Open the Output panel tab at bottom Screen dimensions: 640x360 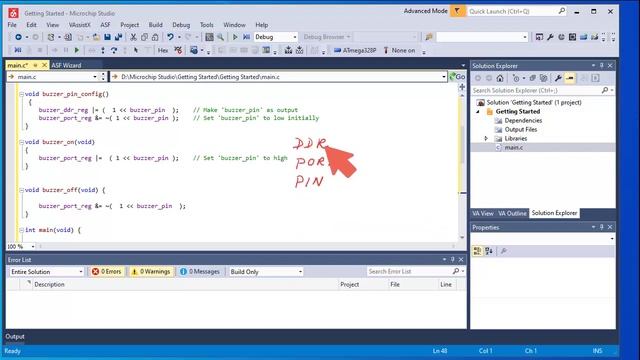[15, 337]
